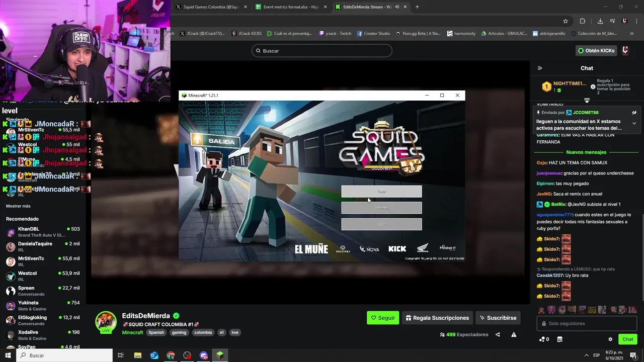Expand the gift leaderboard handle
Screen dimensions: 644x362
pos(587,101)
